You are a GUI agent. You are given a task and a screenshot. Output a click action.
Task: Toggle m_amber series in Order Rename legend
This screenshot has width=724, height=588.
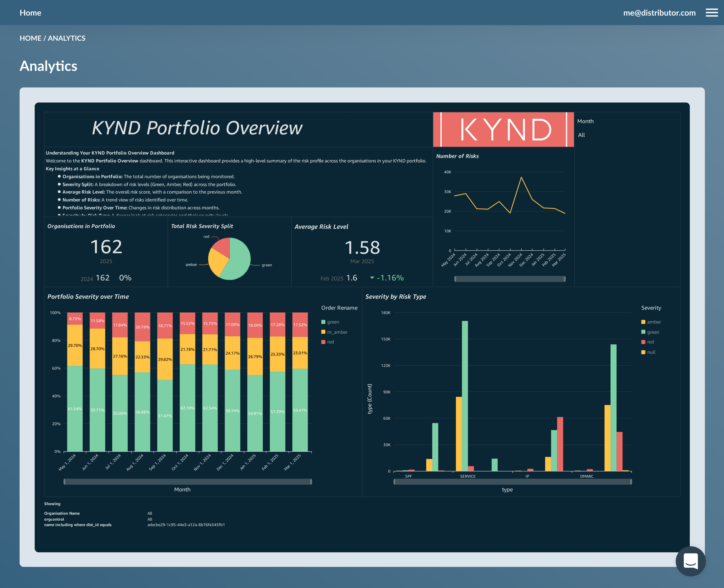click(337, 332)
